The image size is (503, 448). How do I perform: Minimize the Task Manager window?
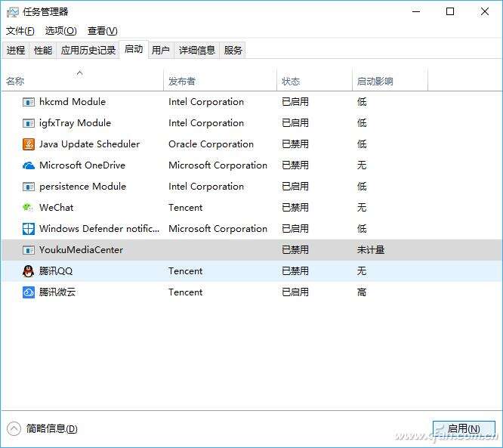pyautogui.click(x=416, y=12)
